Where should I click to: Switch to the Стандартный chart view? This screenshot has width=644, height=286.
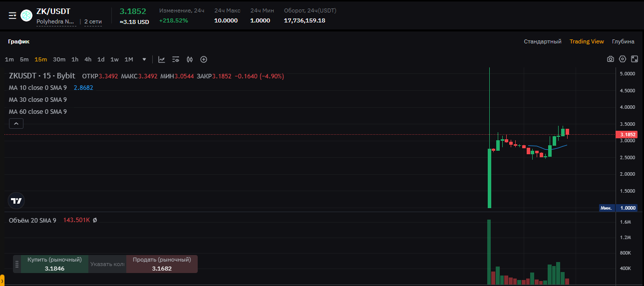point(543,41)
